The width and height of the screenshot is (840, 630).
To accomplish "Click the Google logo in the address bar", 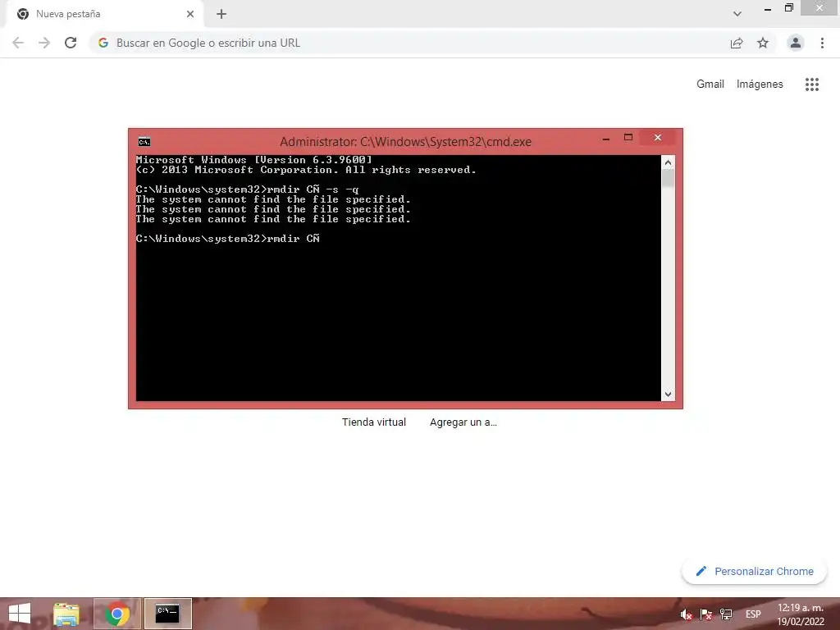I will point(103,43).
